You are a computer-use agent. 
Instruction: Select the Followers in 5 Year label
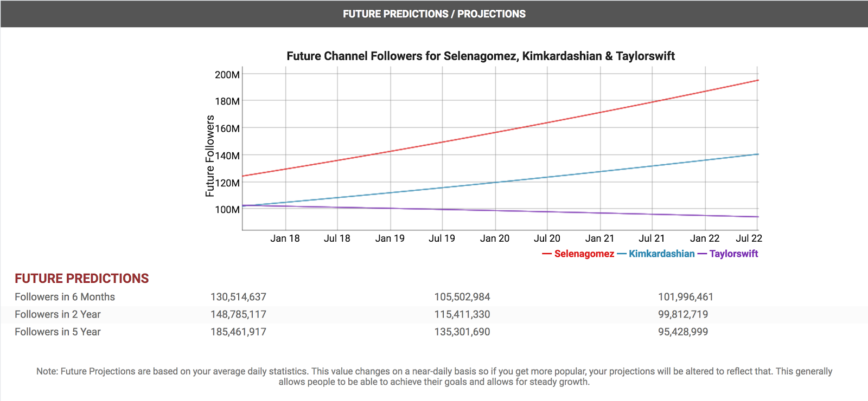58,332
